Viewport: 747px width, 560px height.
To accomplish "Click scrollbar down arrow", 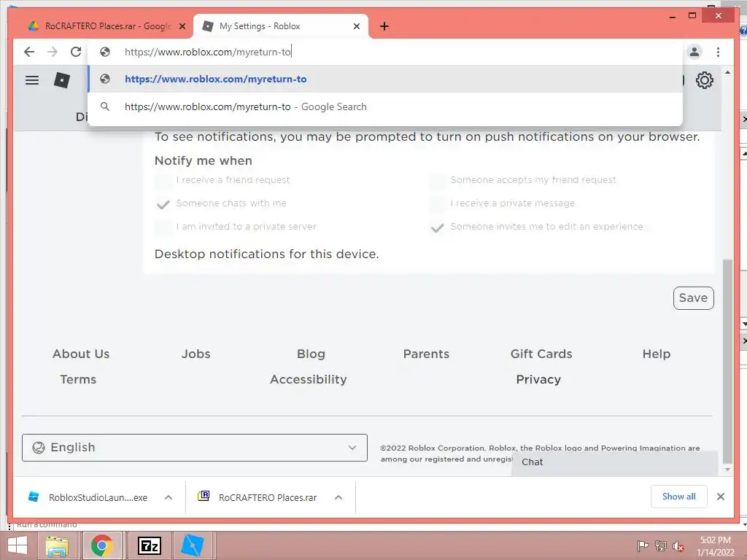I will (727, 470).
